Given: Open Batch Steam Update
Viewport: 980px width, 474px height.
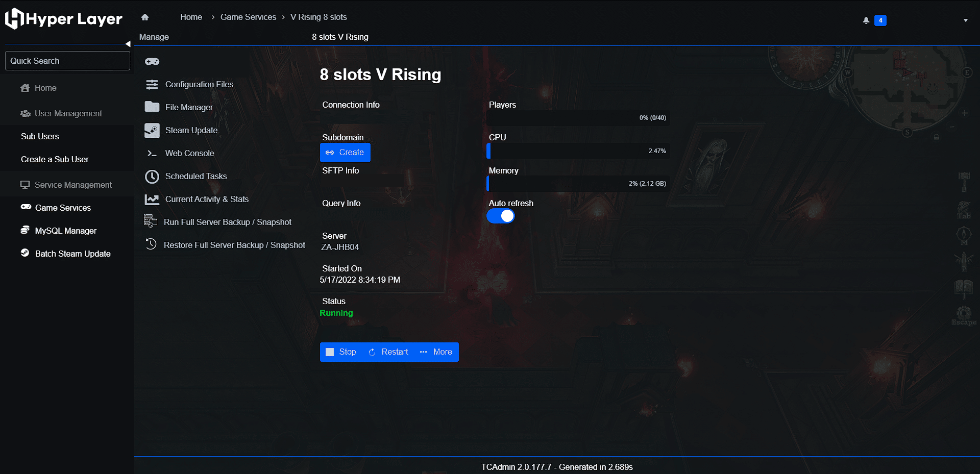Looking at the screenshot, I should (x=73, y=254).
